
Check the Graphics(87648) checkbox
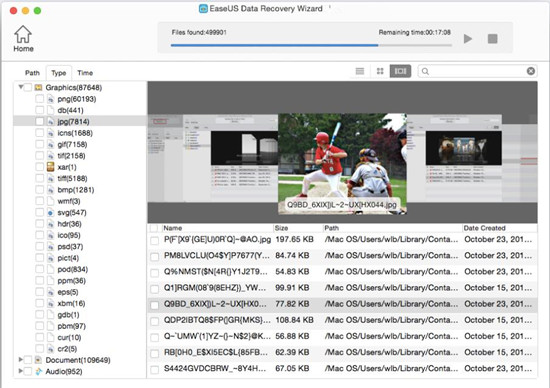pos(28,87)
